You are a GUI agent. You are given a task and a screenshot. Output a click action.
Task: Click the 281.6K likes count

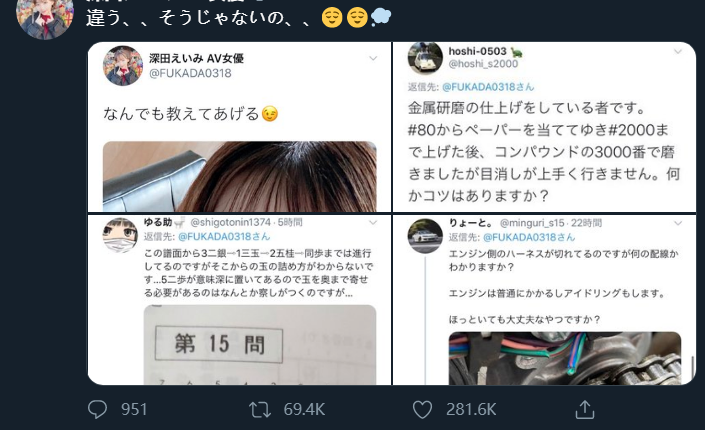(471, 410)
